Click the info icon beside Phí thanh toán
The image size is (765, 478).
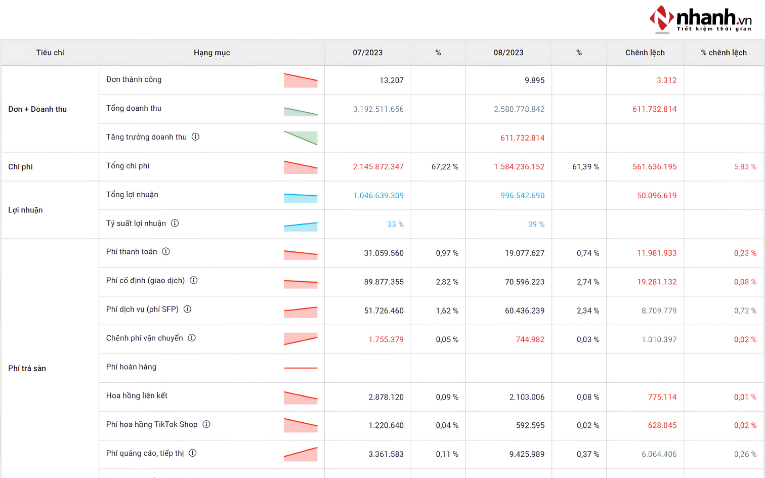166,252
